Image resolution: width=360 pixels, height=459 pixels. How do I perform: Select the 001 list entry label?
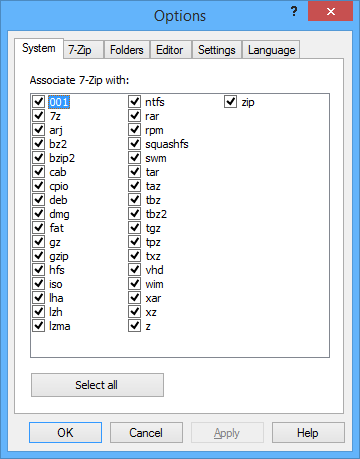point(59,102)
